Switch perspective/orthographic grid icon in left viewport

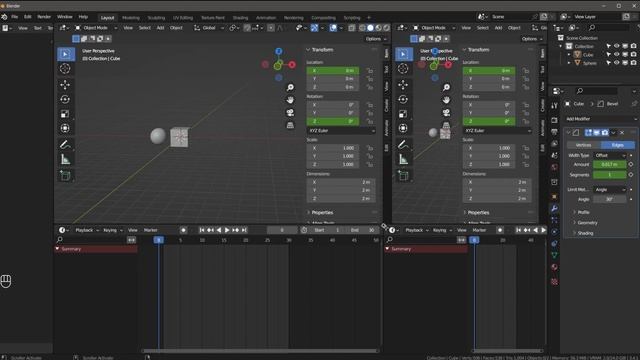290,125
